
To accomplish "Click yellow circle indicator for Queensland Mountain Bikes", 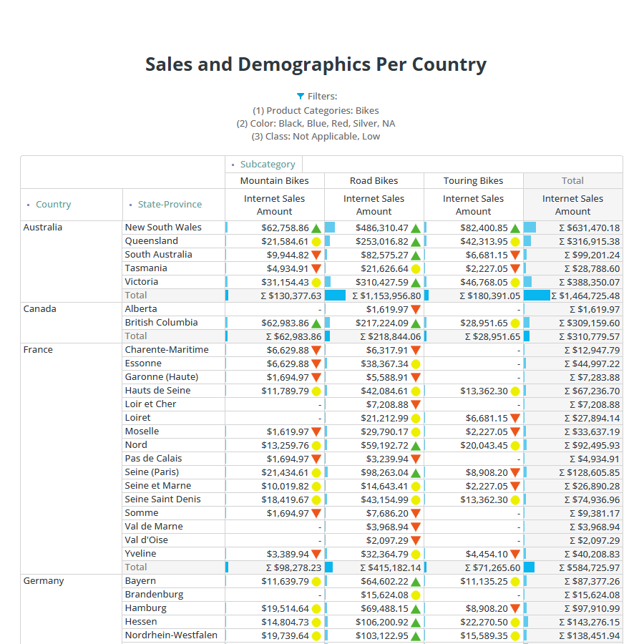I will click(316, 242).
